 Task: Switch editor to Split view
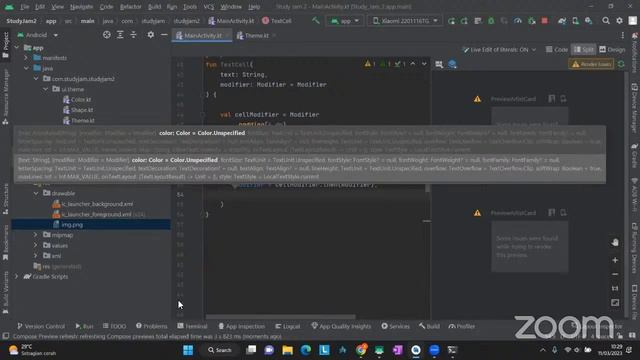click(x=584, y=49)
